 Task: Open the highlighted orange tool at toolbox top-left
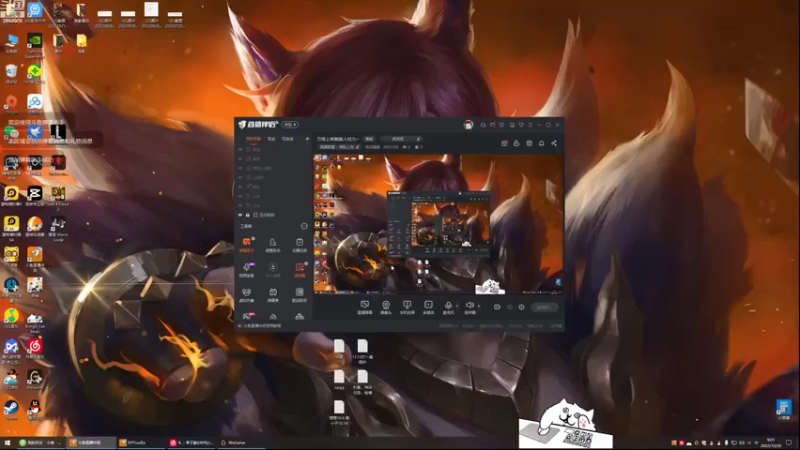246,244
